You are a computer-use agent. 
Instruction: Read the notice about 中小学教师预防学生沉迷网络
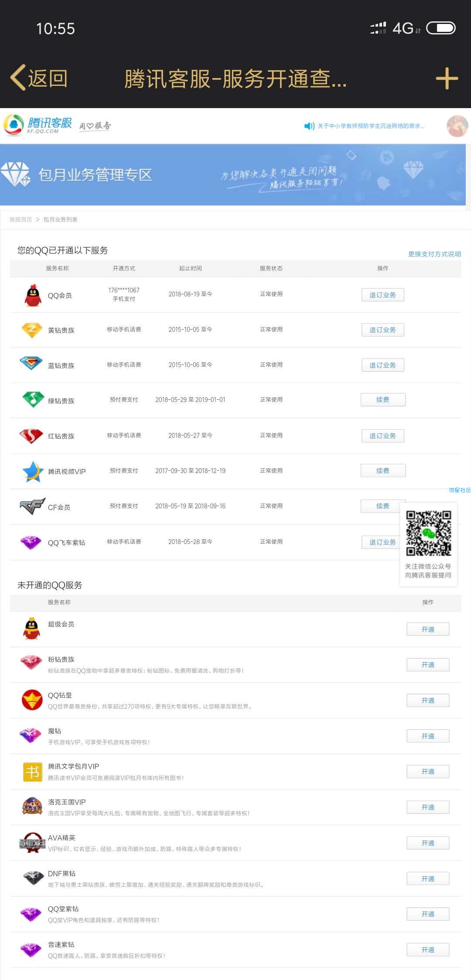pyautogui.click(x=371, y=126)
